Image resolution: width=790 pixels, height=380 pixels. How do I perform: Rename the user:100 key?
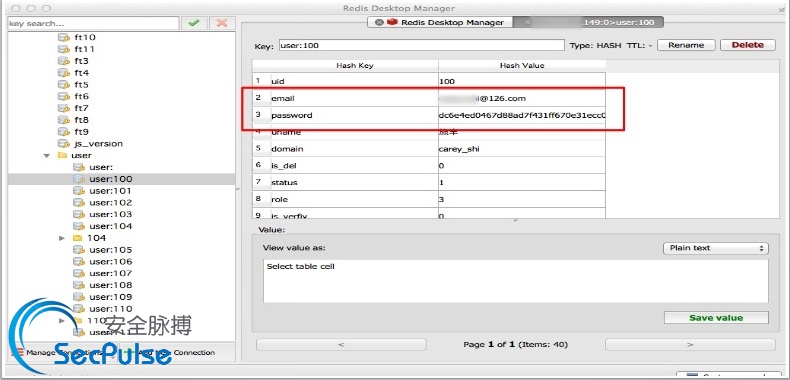click(686, 45)
